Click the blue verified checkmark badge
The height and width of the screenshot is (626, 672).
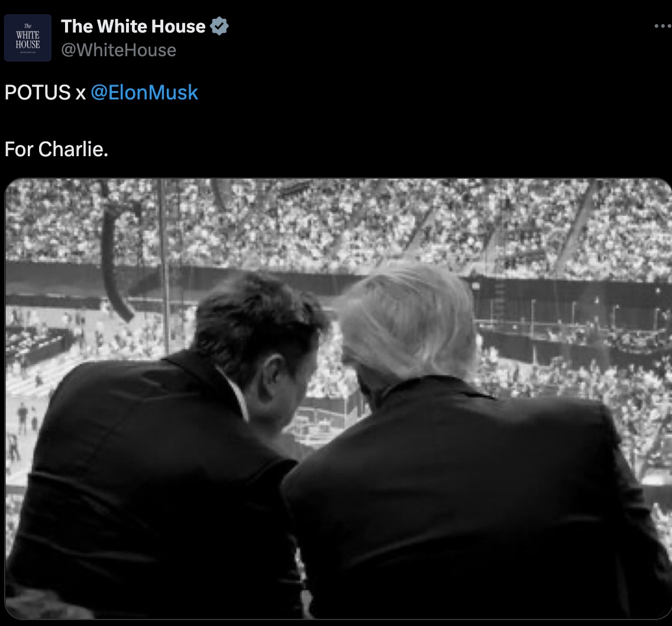219,27
